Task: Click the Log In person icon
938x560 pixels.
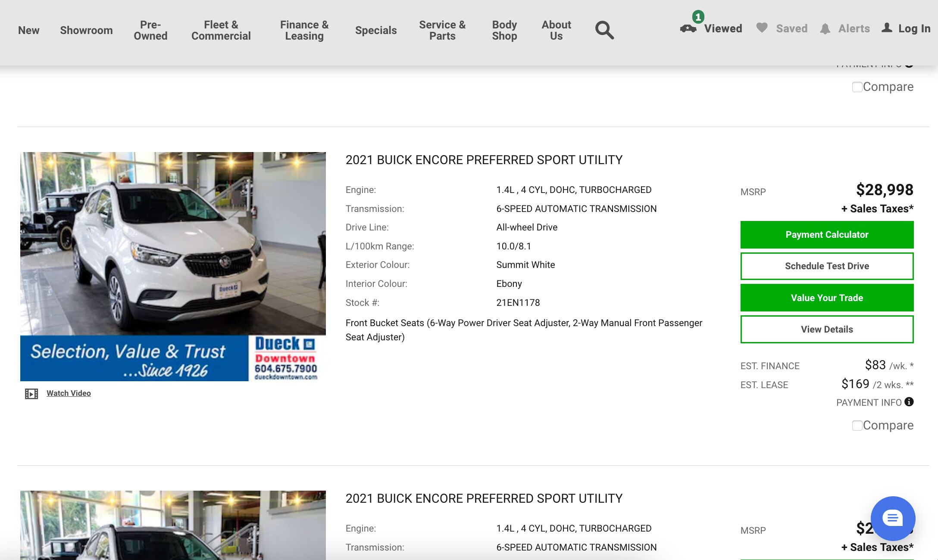Action: (887, 28)
